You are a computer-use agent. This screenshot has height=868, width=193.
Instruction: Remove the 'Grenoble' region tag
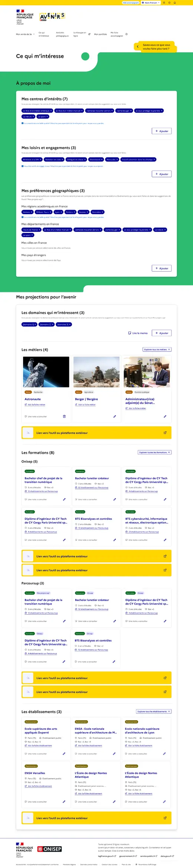click(x=102, y=212)
